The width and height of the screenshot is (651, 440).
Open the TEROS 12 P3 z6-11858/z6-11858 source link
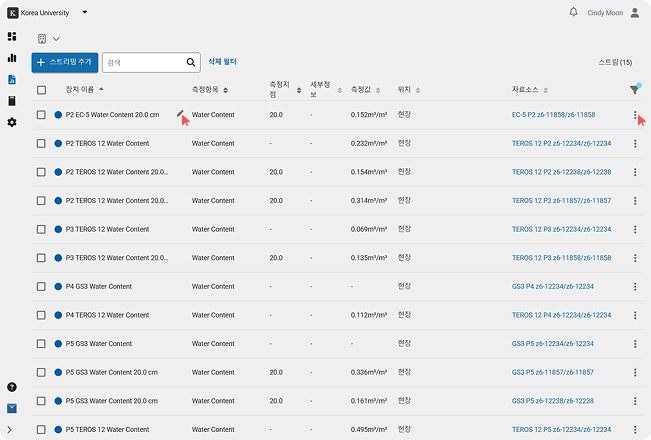point(561,258)
